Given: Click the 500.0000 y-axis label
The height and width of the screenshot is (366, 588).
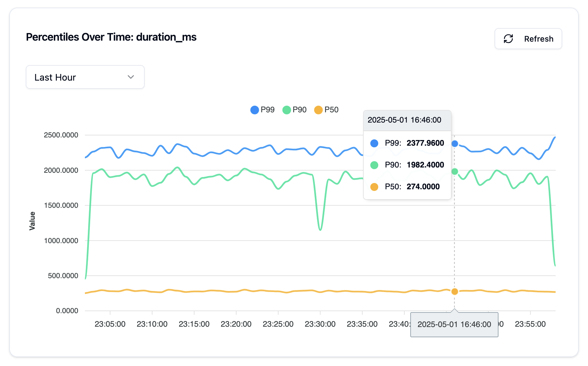Looking at the screenshot, I should point(63,275).
